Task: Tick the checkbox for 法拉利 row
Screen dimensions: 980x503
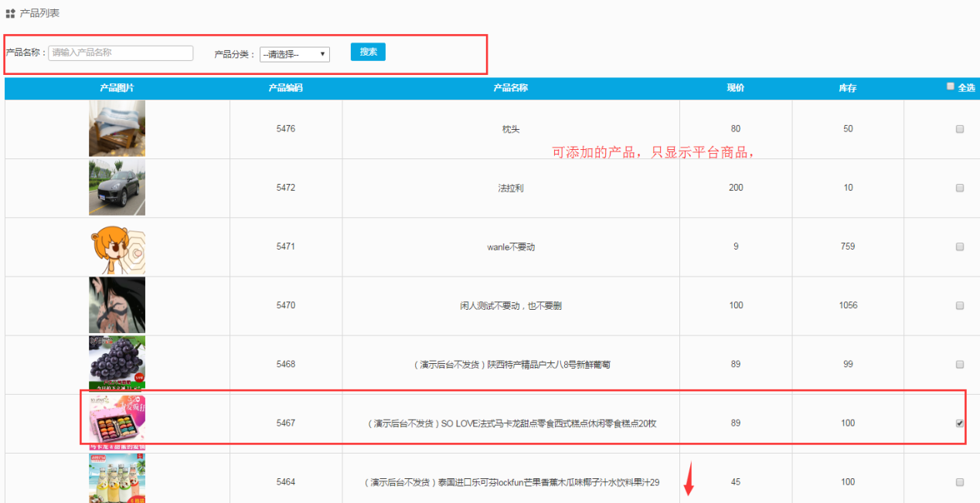Action: click(960, 188)
